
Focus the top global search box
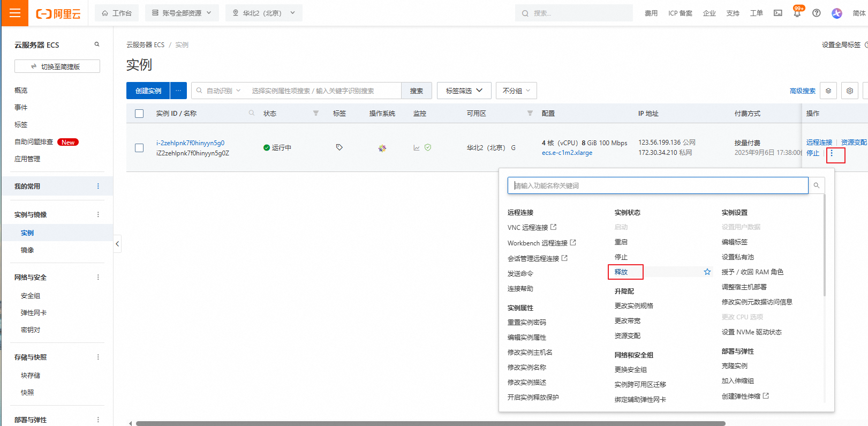574,13
